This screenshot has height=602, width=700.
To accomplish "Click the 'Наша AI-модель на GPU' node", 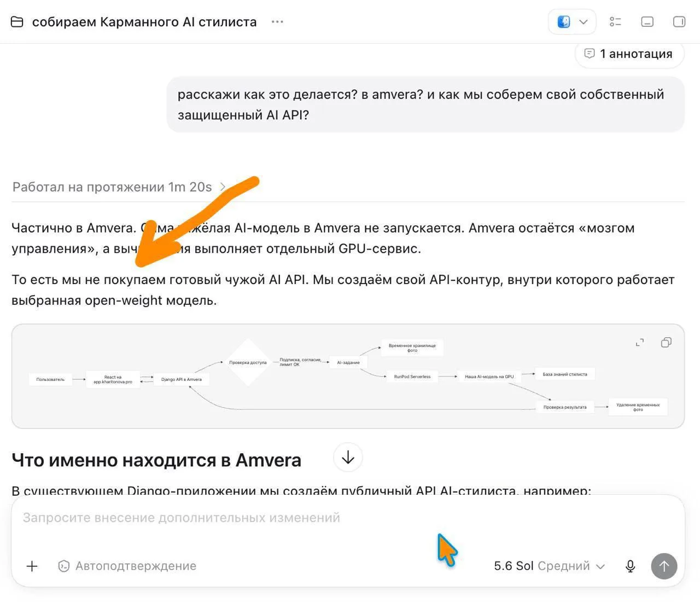I will [x=489, y=377].
